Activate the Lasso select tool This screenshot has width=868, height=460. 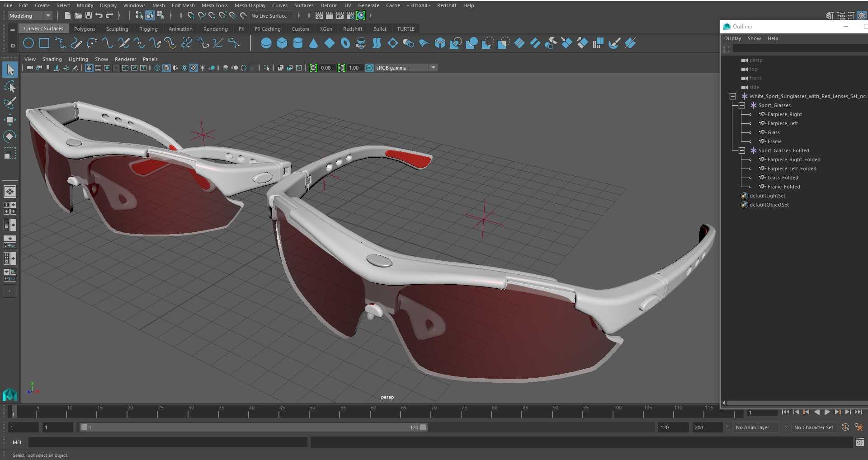tap(10, 86)
